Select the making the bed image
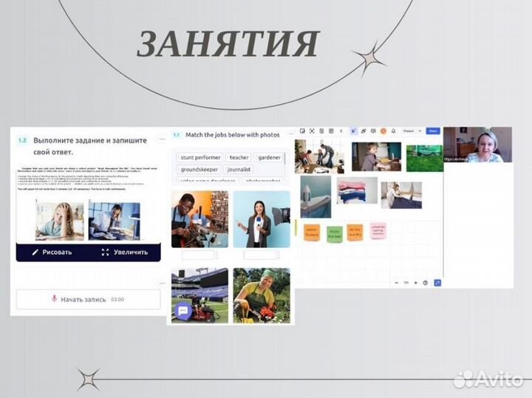The width and height of the screenshot is (532, 398). coord(401,195)
